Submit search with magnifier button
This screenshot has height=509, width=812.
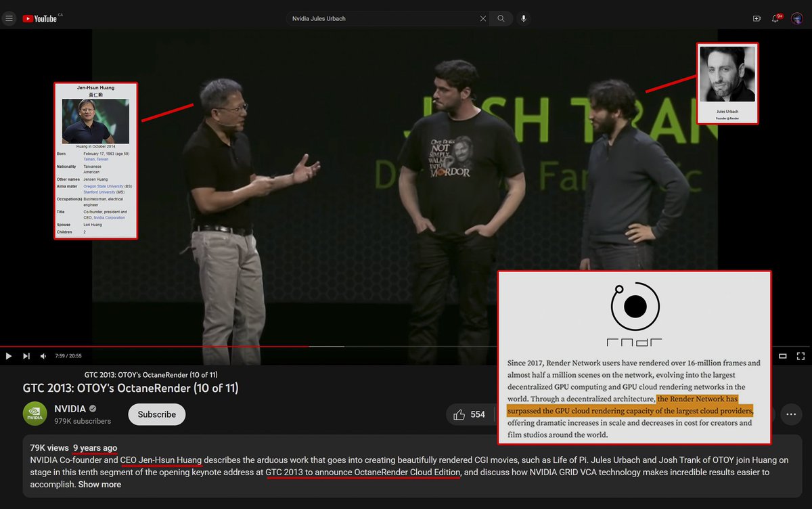pos(501,18)
